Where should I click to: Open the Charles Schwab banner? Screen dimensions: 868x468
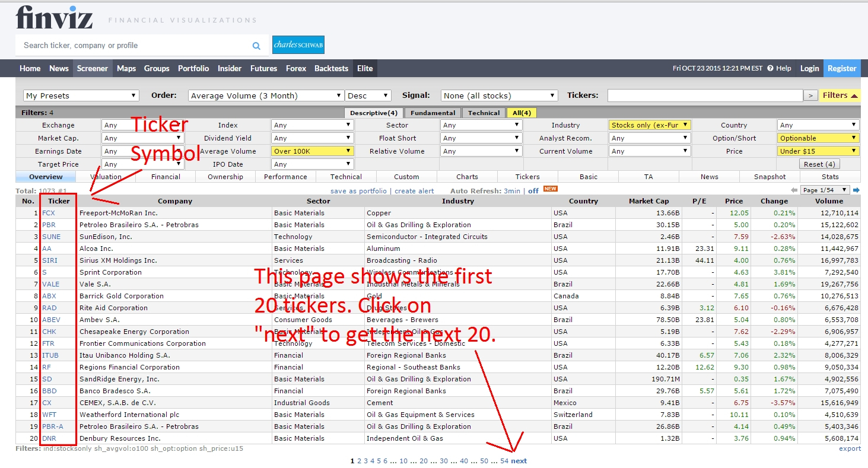pos(298,45)
